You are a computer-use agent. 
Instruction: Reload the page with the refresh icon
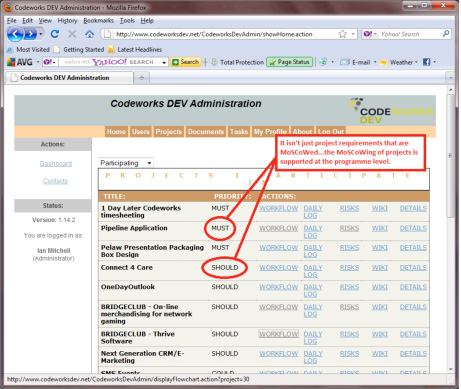coord(55,34)
